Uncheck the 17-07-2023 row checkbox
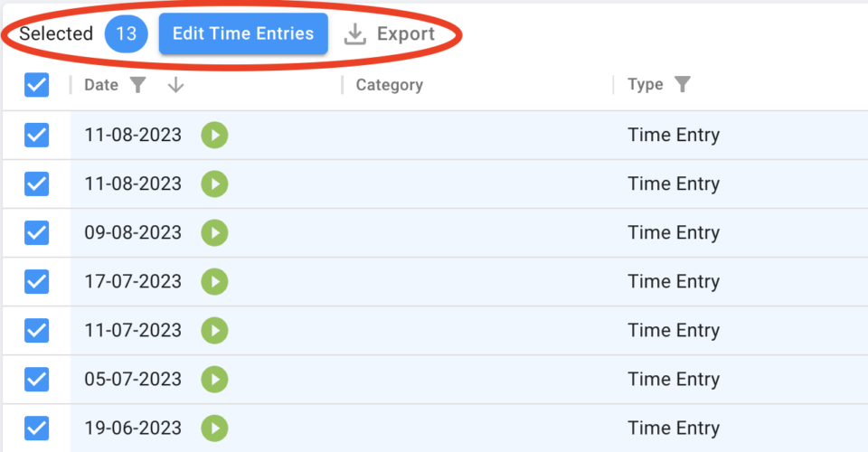The image size is (868, 452). [36, 282]
